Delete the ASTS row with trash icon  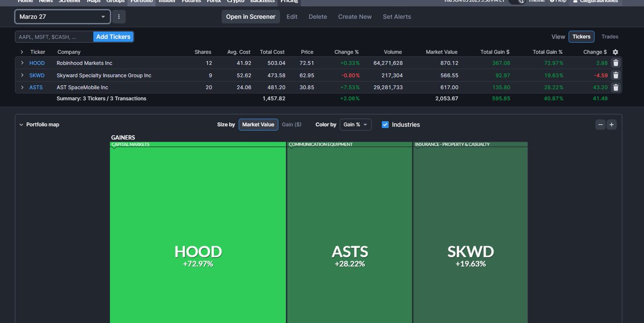tap(616, 87)
